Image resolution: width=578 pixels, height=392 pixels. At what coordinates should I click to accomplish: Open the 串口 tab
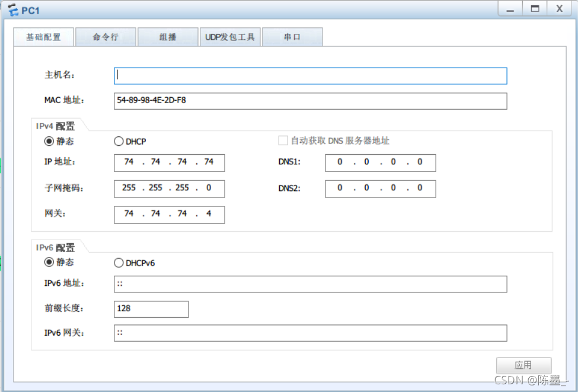292,37
